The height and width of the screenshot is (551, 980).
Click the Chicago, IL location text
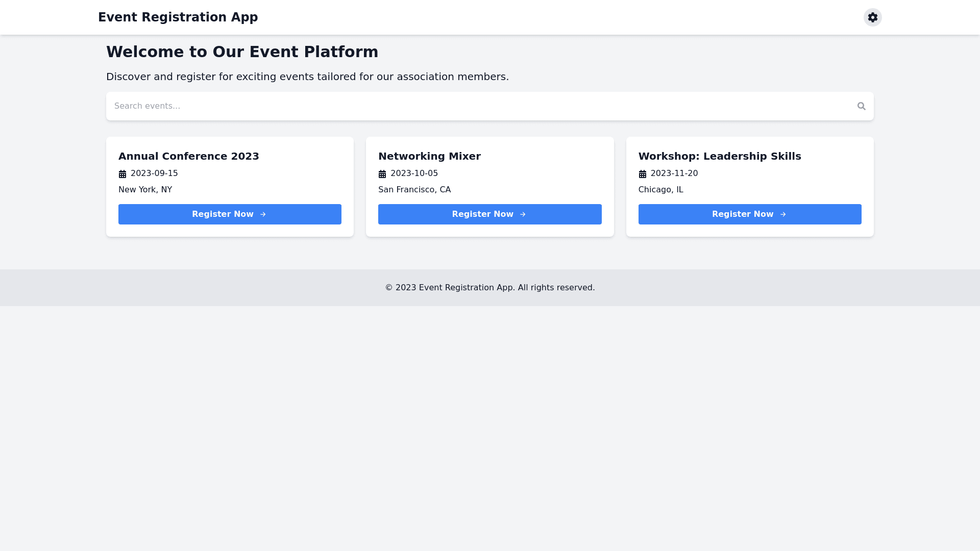click(660, 190)
